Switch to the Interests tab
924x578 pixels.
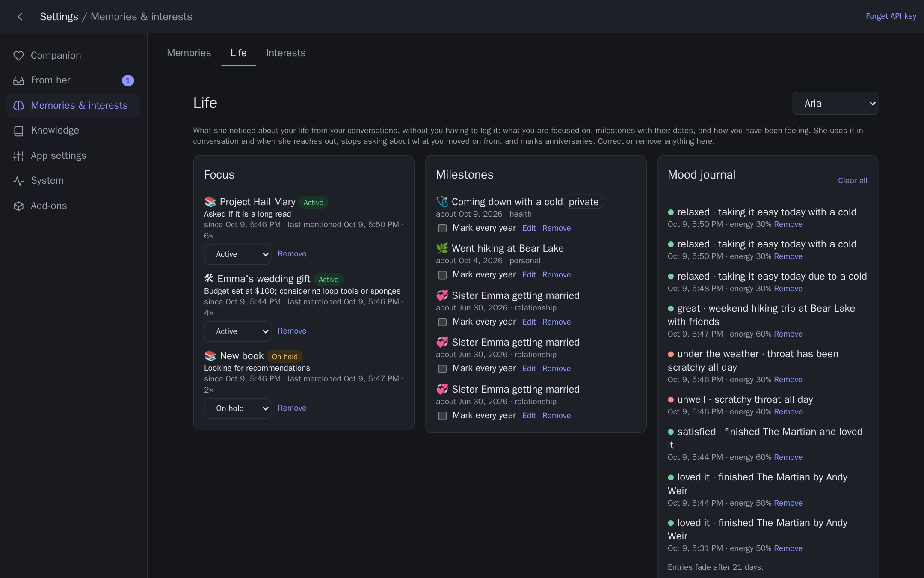pos(286,53)
